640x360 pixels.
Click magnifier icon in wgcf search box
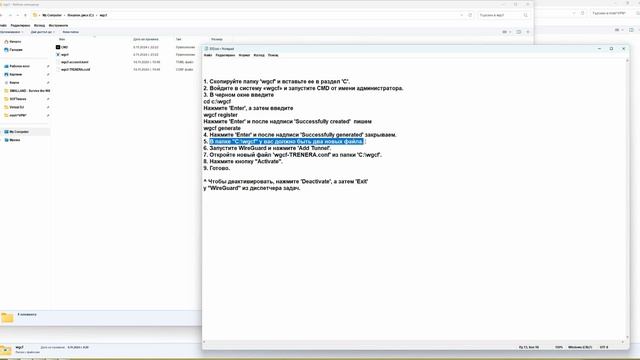pos(526,15)
